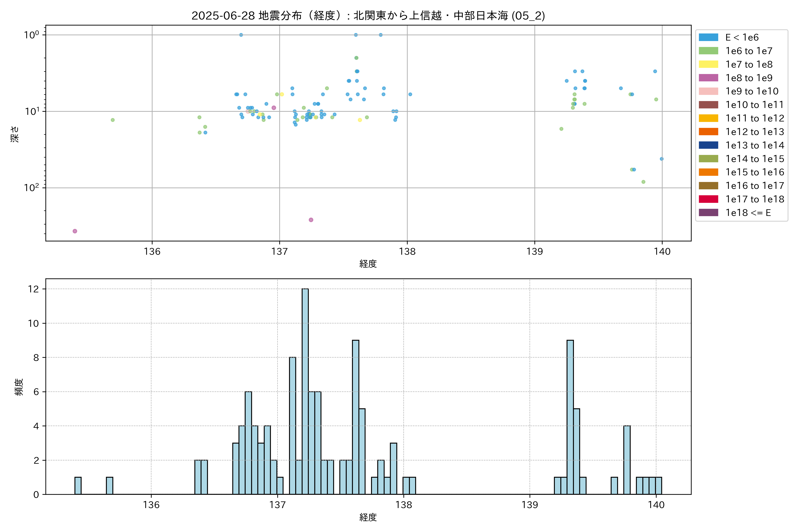Image resolution: width=798 pixels, height=532 pixels.
Task: Click the purple '1e18 <= E' legend swatch
Action: pyautogui.click(x=708, y=213)
